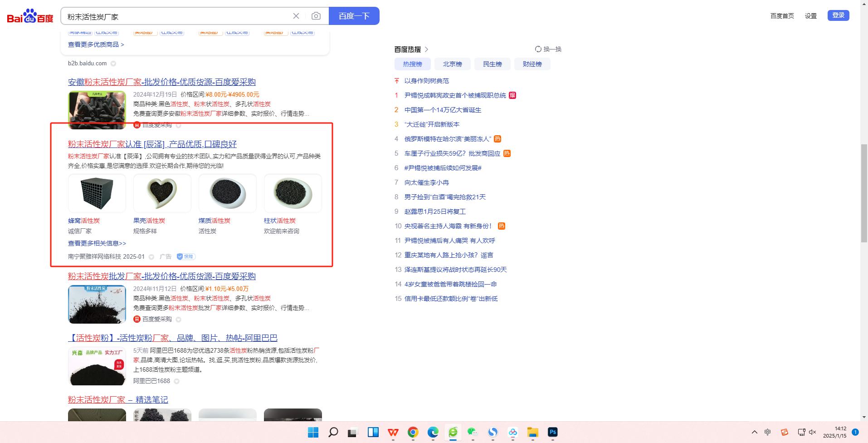Open Photoshop from the taskbar
This screenshot has width=868, height=443.
[552, 432]
